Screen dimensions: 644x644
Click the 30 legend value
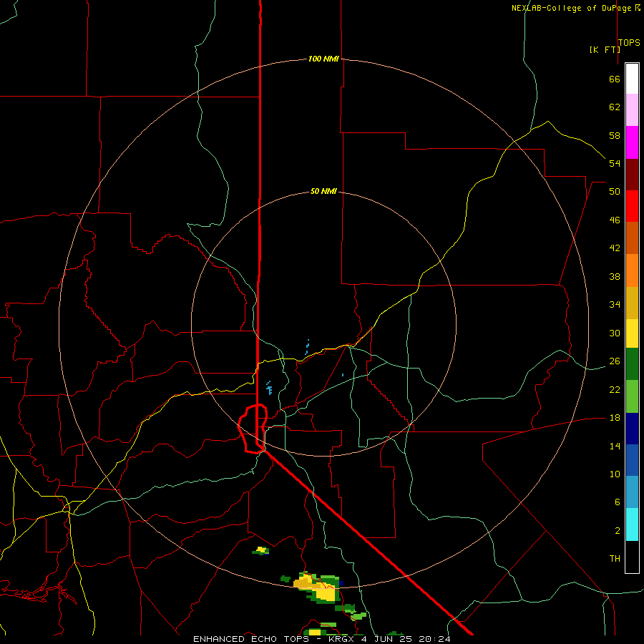[615, 333]
